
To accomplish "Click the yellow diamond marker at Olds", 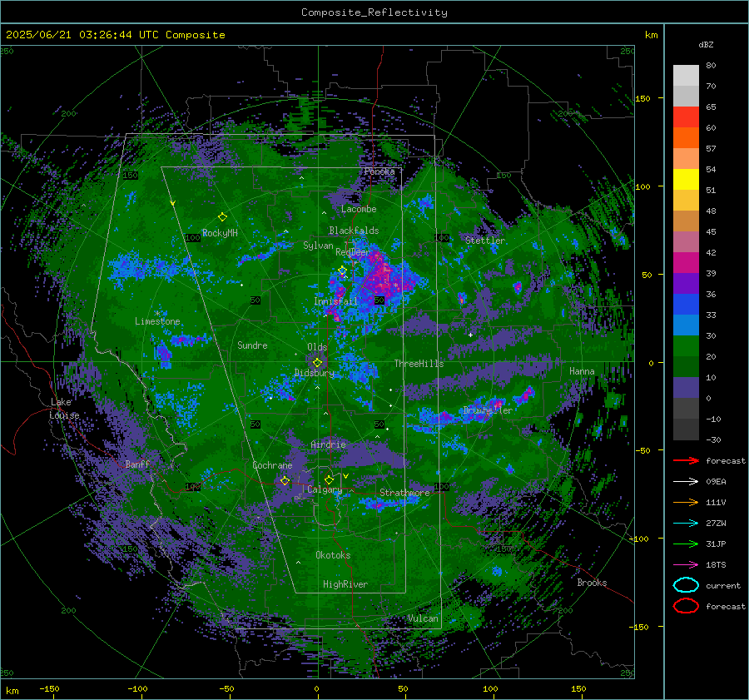I will point(317,363).
